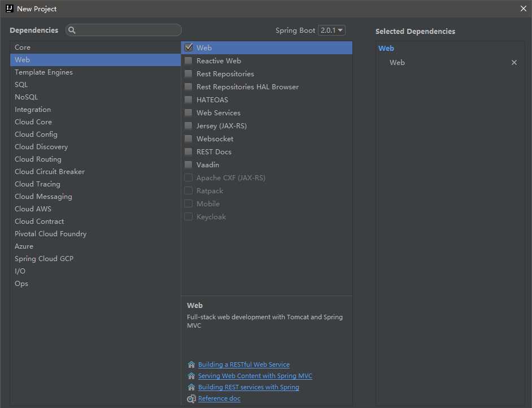Select the Spring Cloud GCP category
The height and width of the screenshot is (408, 532).
coord(95,259)
